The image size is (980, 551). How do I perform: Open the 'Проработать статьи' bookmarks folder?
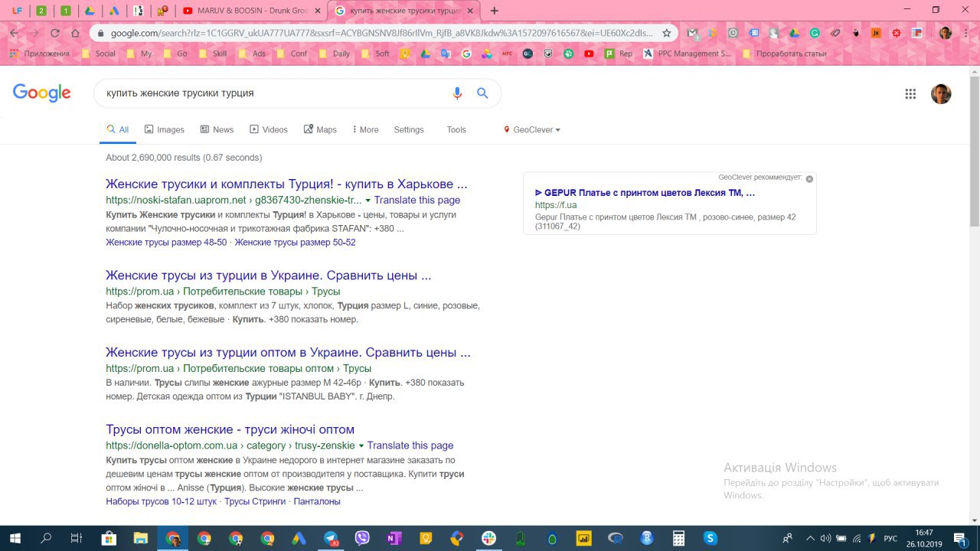point(785,54)
